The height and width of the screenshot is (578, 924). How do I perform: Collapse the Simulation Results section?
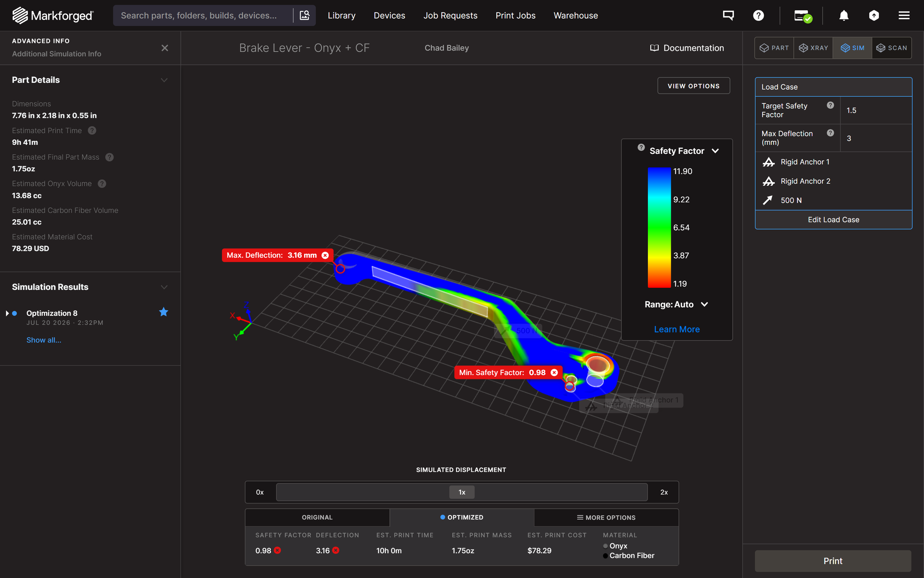click(164, 287)
